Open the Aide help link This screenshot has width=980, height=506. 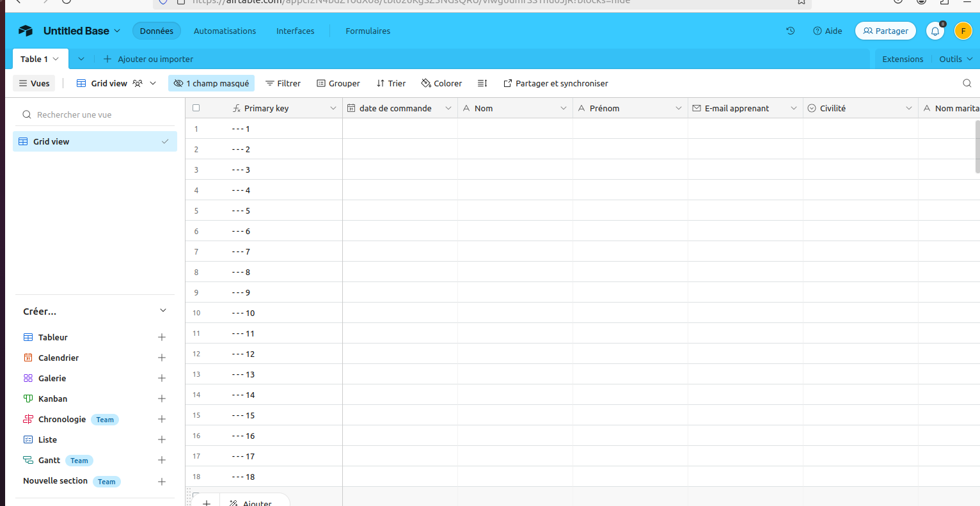[x=828, y=31]
